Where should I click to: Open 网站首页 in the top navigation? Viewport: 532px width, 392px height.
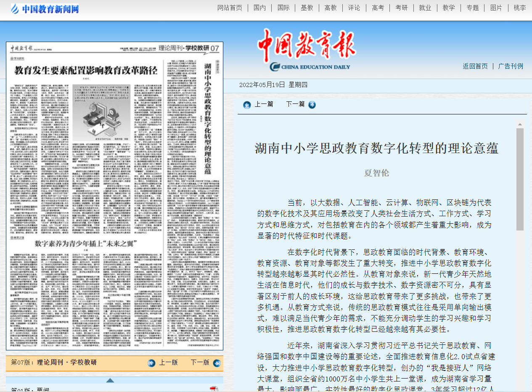pyautogui.click(x=230, y=8)
